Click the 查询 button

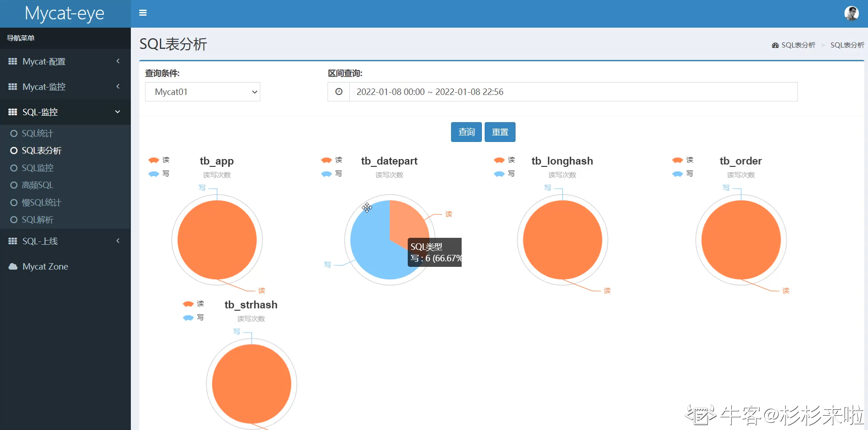tap(466, 132)
